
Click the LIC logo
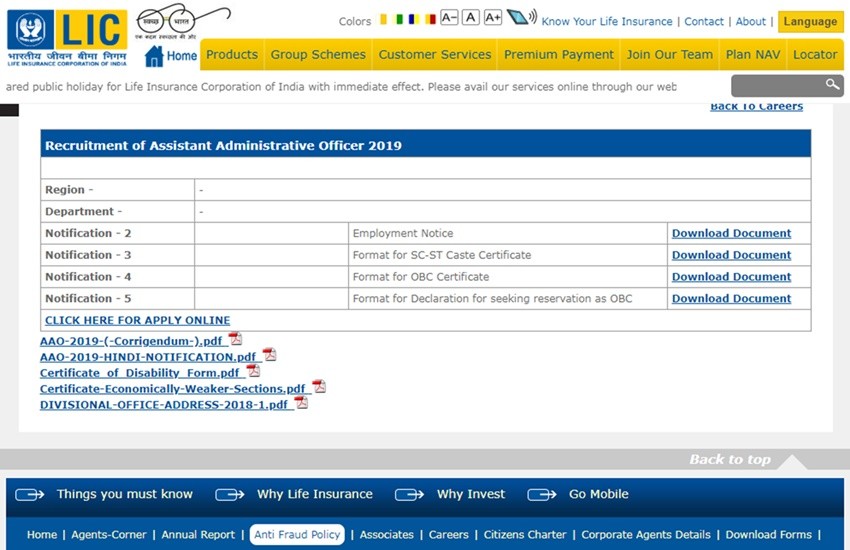tap(66, 38)
